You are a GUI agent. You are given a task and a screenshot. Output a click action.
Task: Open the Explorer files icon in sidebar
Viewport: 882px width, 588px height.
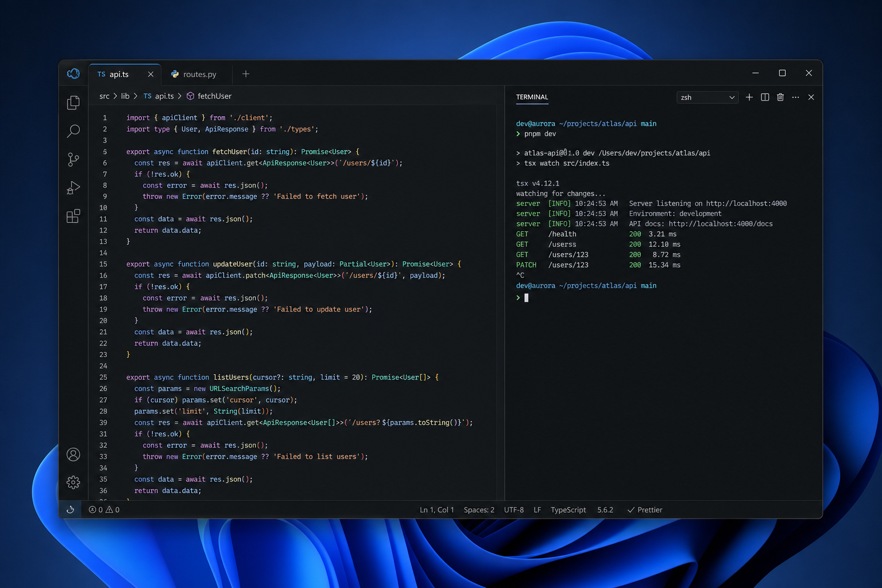[x=73, y=102]
